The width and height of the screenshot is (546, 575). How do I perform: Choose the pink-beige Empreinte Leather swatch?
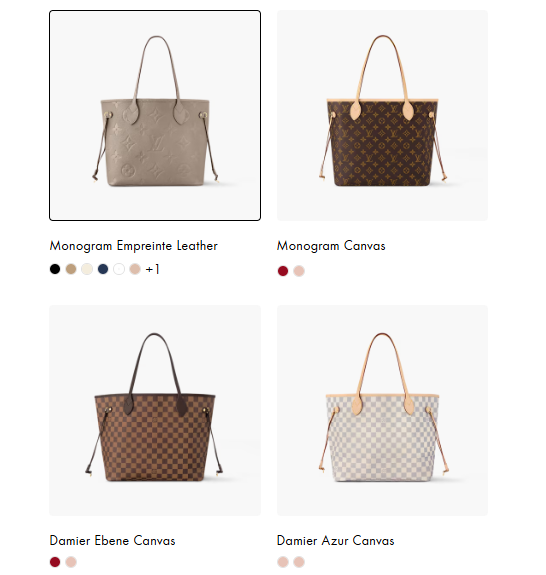[x=135, y=269]
